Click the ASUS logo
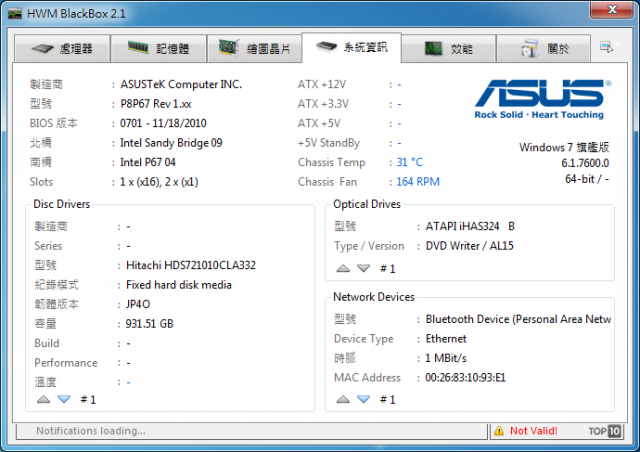The height and width of the screenshot is (452, 640). (x=542, y=99)
